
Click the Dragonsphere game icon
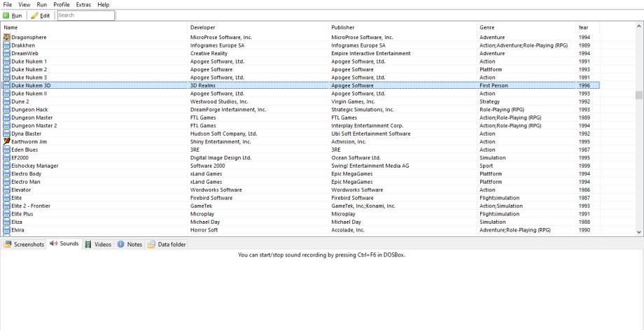(x=6, y=37)
